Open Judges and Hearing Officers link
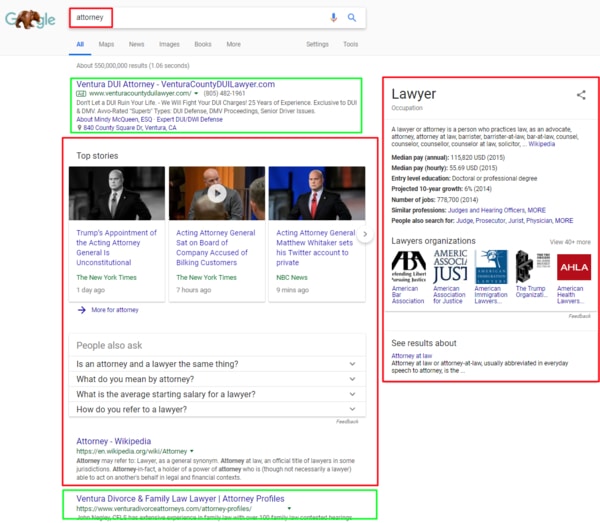600x523 pixels. (487, 210)
